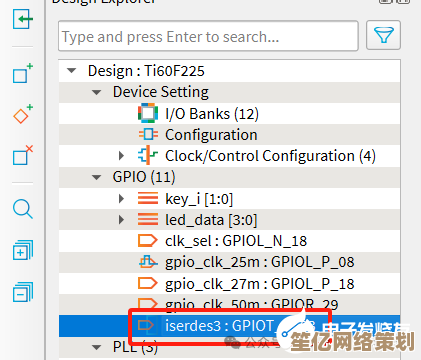The image size is (421, 360).
Task: Collapse the GPIO (11) node
Action: [96, 177]
